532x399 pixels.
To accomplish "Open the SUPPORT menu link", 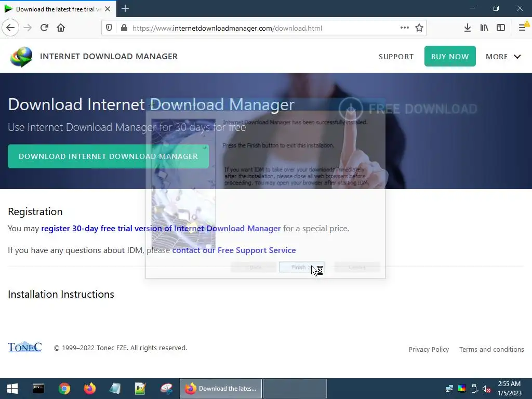I will pos(396,57).
